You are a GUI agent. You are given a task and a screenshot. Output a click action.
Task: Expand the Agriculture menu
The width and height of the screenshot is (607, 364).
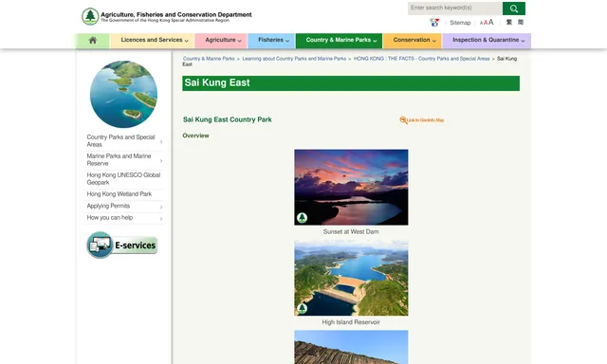(221, 40)
